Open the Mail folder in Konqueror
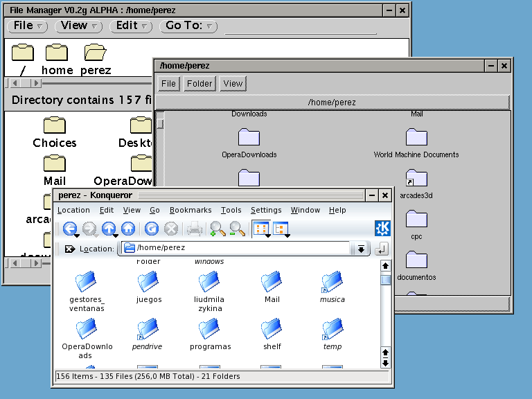This screenshot has width=532, height=399. pyautogui.click(x=272, y=287)
